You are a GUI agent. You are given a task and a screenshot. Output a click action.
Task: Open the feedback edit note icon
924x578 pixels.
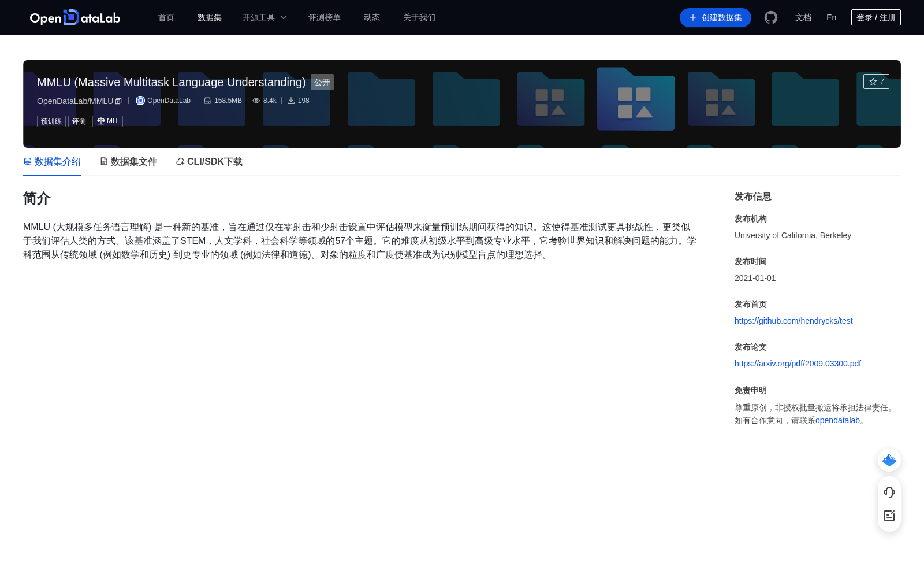[889, 516]
